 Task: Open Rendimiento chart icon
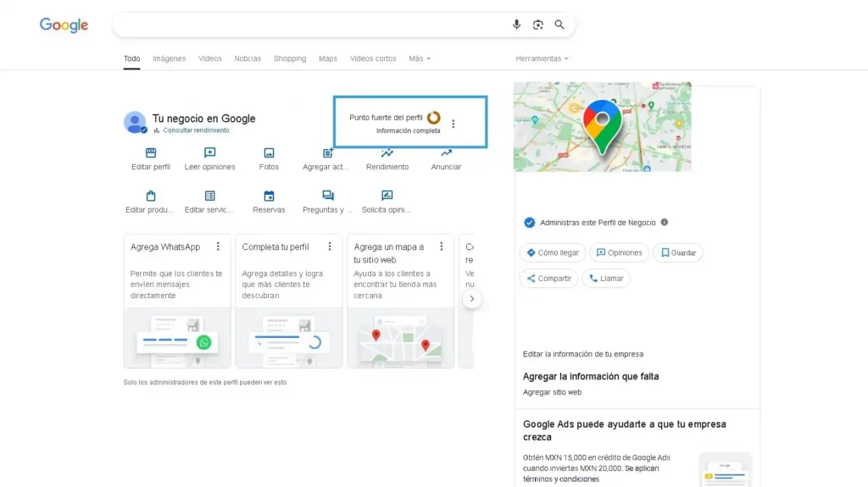pos(387,152)
